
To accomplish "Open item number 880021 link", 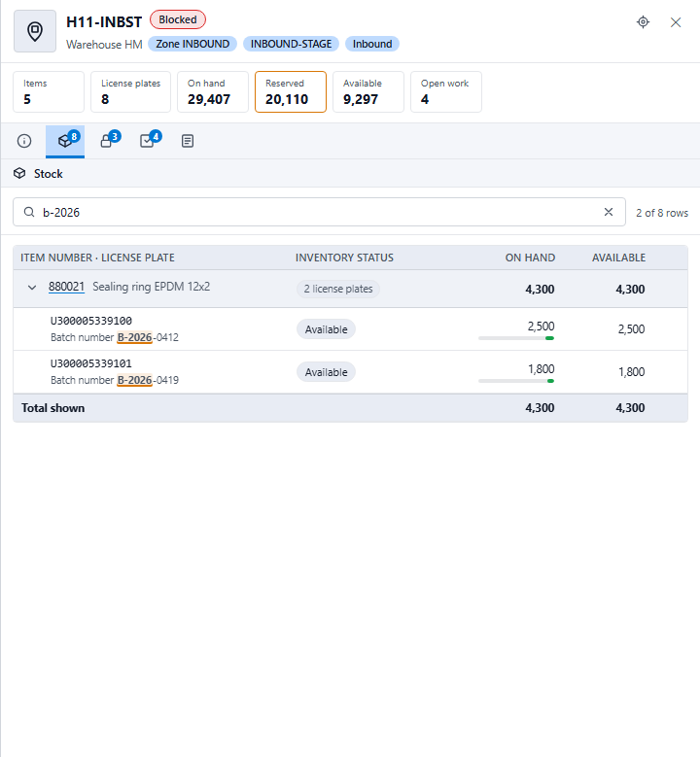I will point(67,287).
